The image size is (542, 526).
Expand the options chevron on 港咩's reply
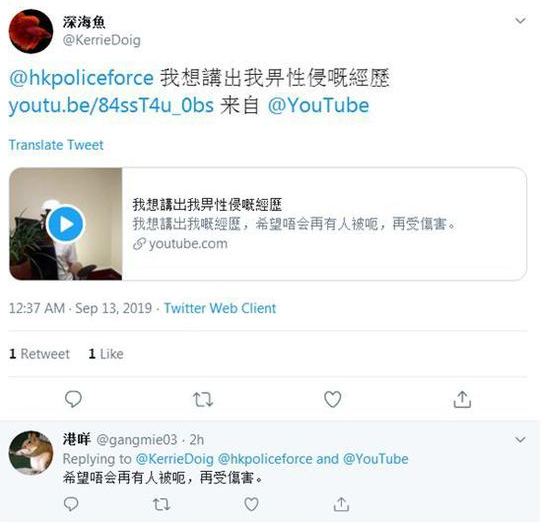click(x=520, y=440)
